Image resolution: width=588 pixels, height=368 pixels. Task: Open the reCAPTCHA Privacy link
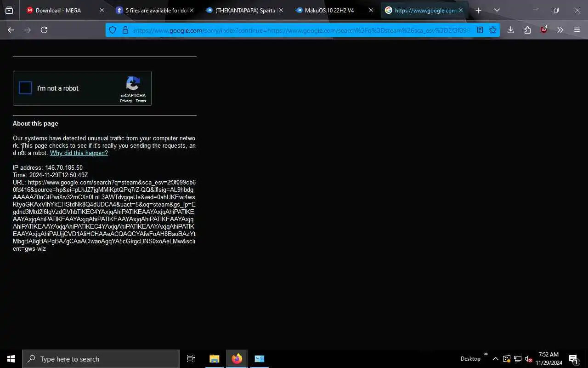pyautogui.click(x=126, y=101)
